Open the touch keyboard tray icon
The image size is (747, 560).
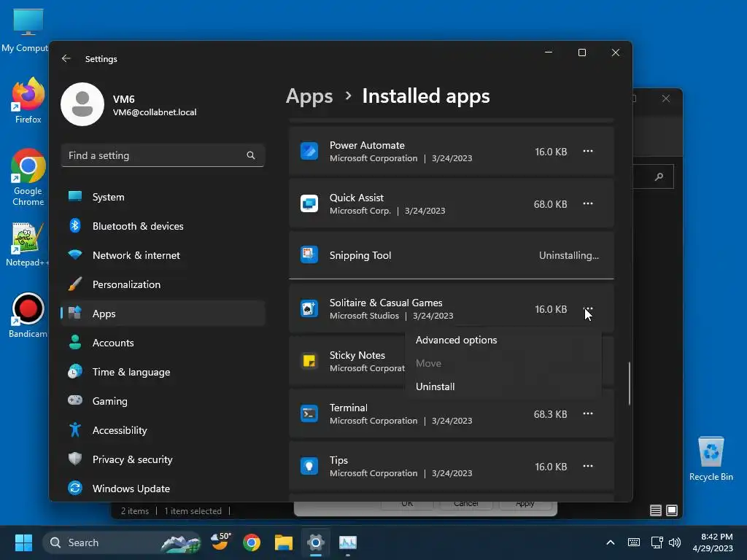(x=634, y=542)
